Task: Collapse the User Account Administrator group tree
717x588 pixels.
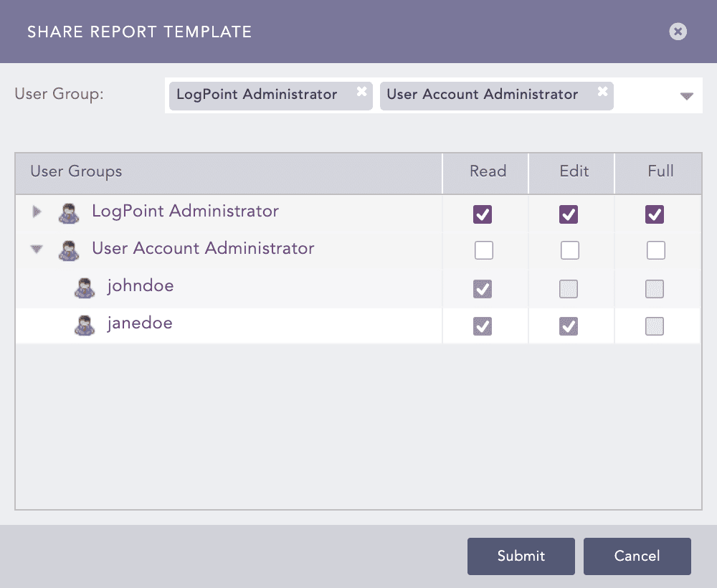Action: pyautogui.click(x=36, y=249)
